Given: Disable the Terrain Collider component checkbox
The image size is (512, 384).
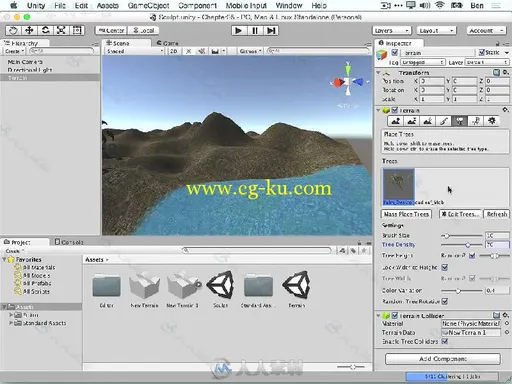Looking at the screenshot, I should coord(395,315).
